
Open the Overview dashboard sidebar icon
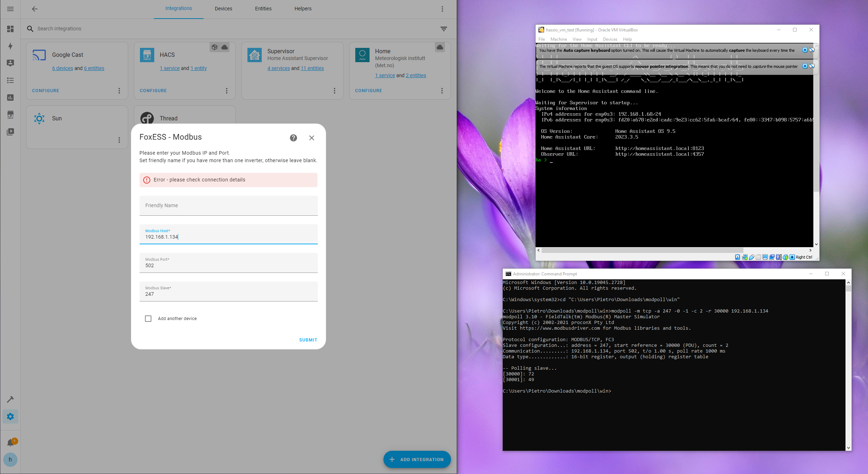10,29
